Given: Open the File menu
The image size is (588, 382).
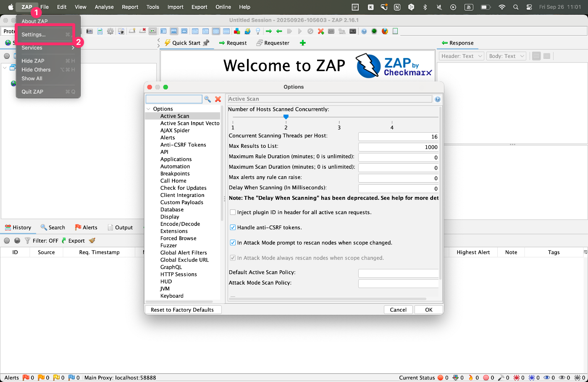Looking at the screenshot, I should pos(45,7).
